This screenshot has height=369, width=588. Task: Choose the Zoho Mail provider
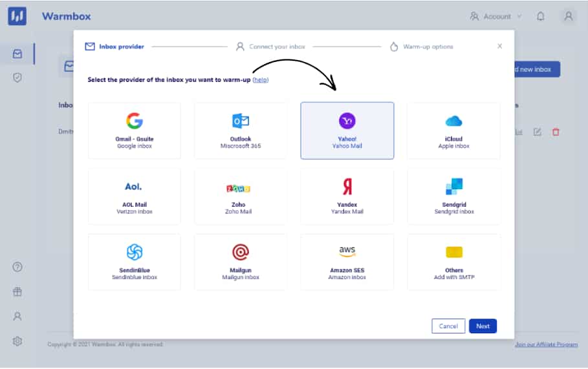(241, 196)
